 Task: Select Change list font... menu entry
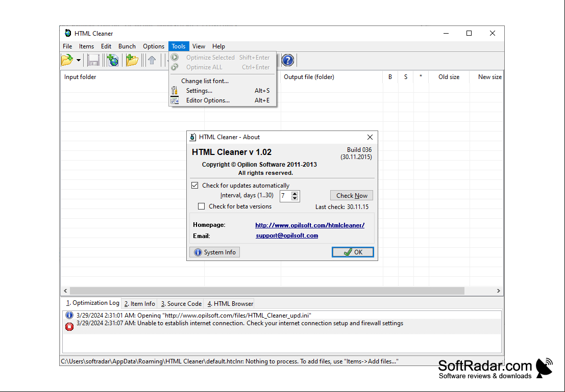(x=223, y=81)
